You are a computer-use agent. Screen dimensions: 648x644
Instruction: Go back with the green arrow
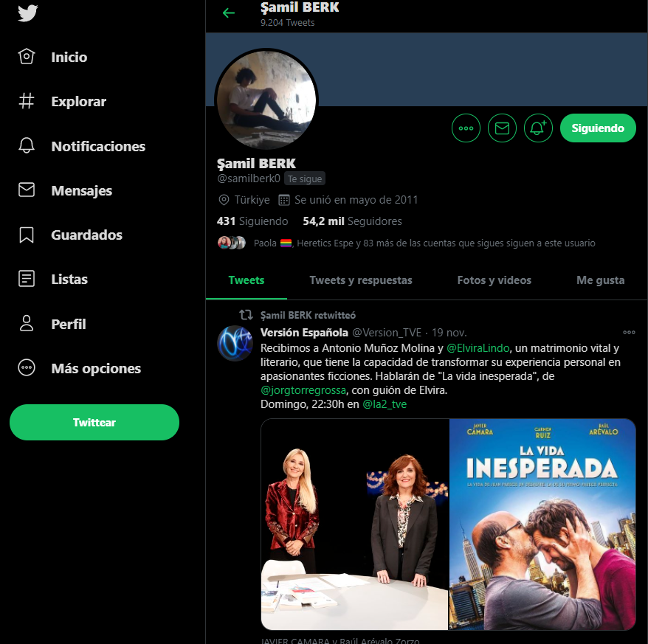(229, 13)
